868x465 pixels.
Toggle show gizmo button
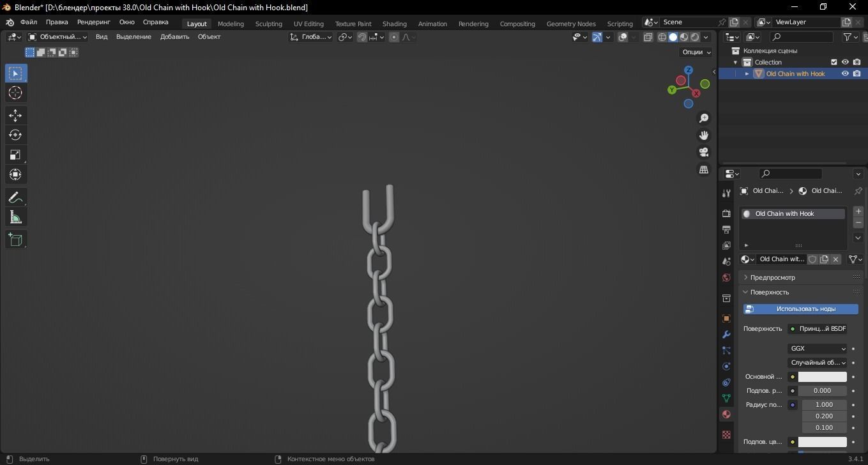pos(597,37)
